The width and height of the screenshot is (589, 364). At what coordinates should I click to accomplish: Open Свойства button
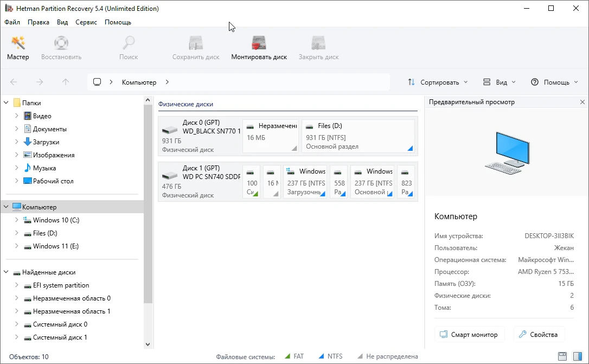(539, 334)
